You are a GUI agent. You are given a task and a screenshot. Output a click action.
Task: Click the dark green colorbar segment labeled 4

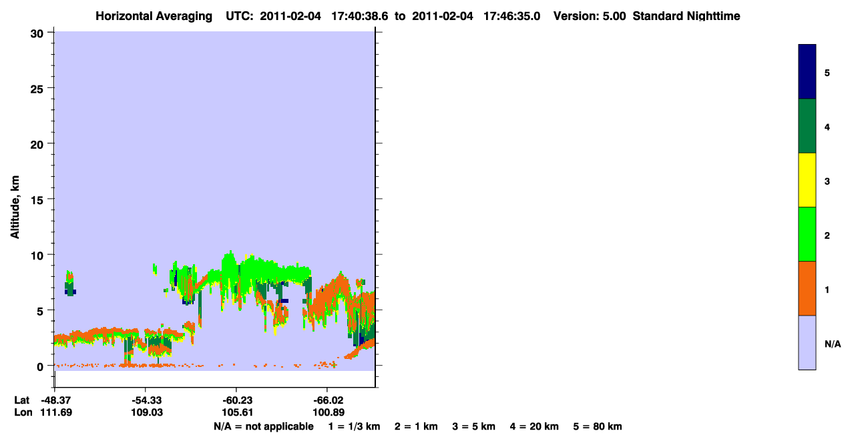coord(807,126)
